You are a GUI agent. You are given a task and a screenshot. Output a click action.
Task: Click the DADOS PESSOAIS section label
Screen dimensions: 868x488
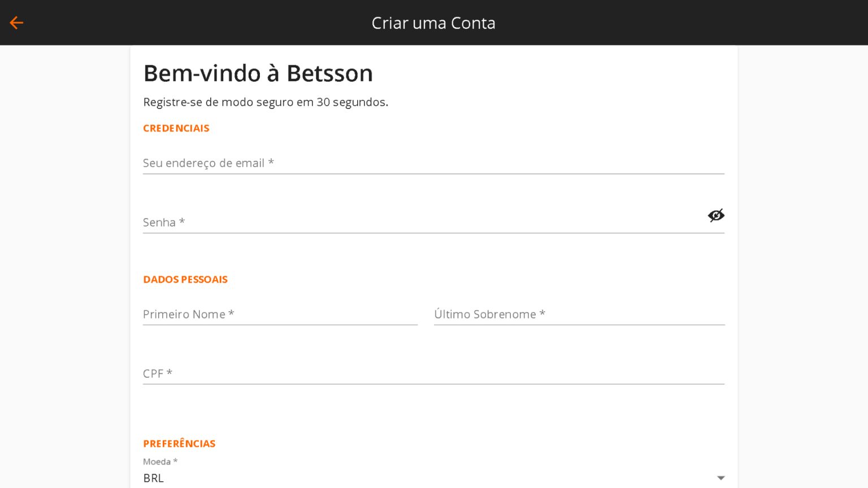(x=185, y=280)
